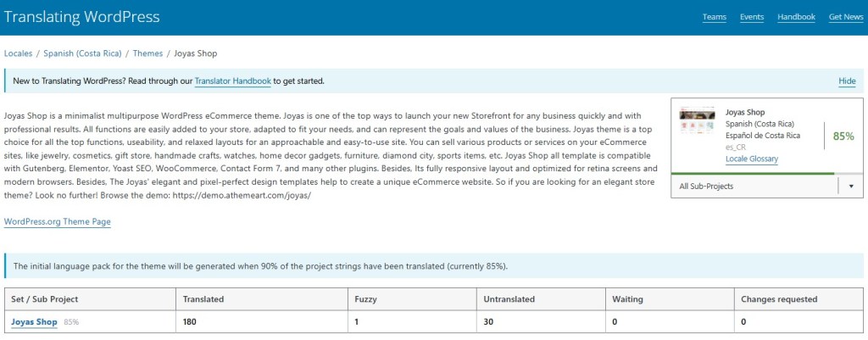Open the Translator Handbook link

[x=232, y=81]
